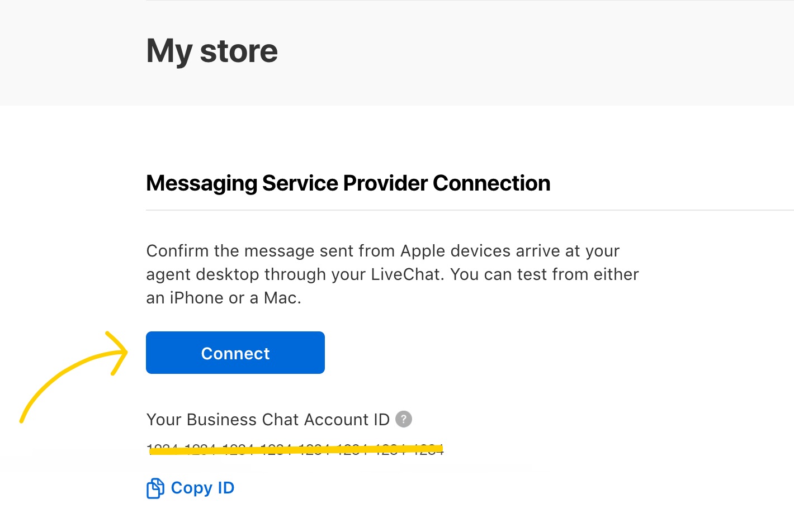Click the word Connection in the section heading

click(x=491, y=183)
